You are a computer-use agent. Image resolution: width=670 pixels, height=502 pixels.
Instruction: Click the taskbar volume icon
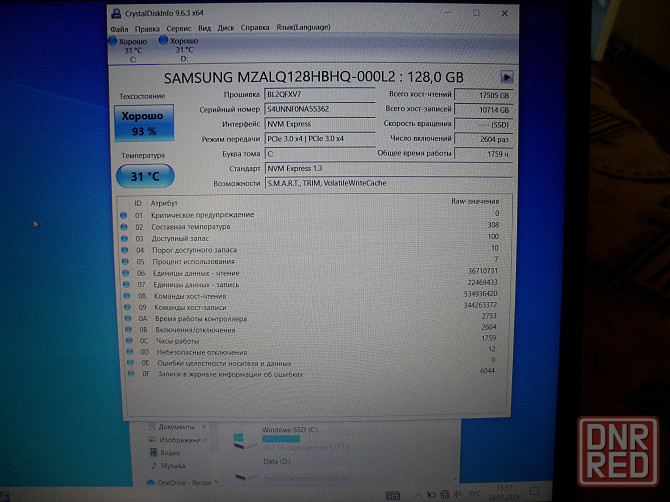[x=458, y=494]
